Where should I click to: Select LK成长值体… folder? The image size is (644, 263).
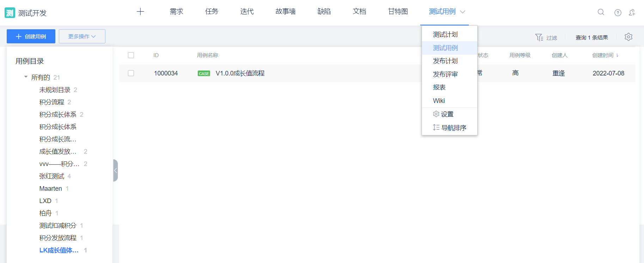click(59, 250)
